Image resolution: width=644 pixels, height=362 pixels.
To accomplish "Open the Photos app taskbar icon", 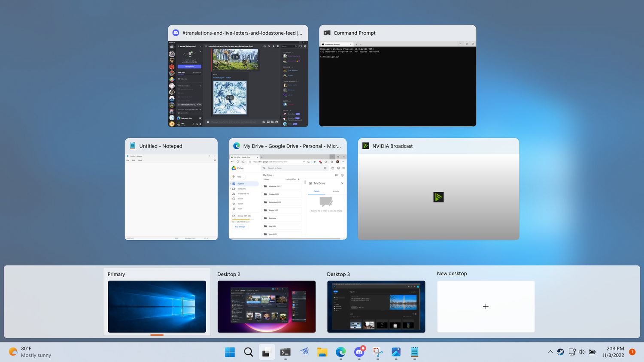I will point(396,352).
